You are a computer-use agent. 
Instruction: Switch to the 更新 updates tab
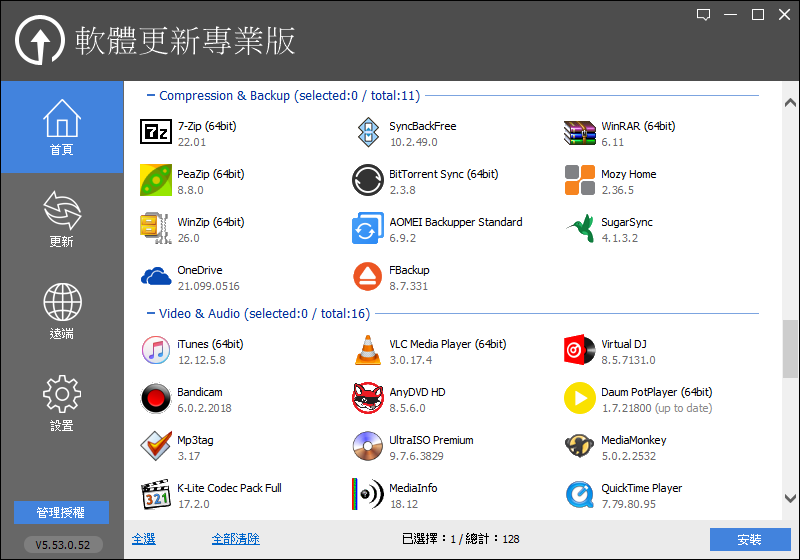point(62,219)
